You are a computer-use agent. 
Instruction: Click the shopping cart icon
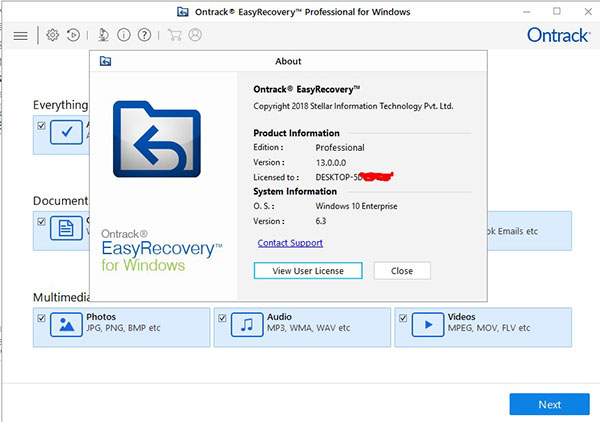[175, 35]
